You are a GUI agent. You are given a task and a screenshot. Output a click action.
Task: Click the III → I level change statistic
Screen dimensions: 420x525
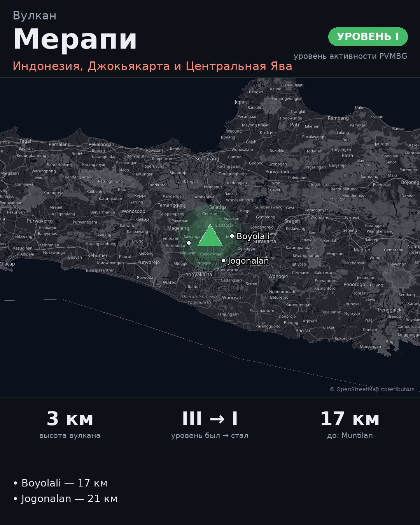coord(210,419)
